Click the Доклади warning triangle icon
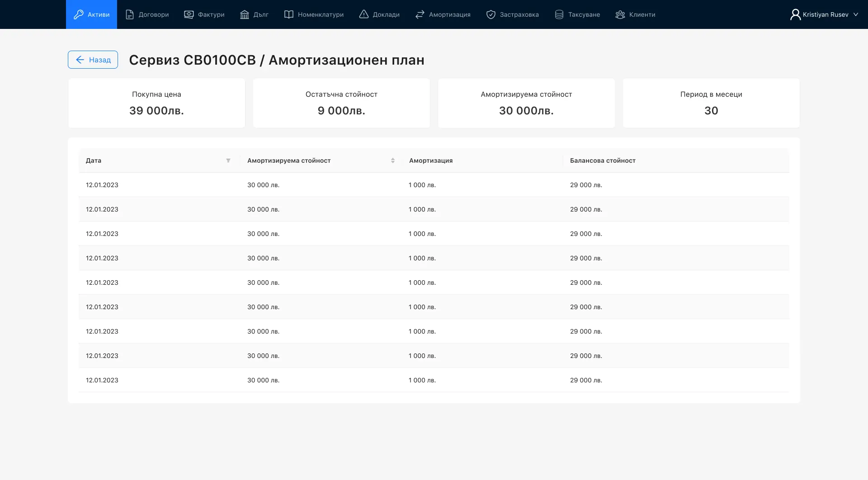868x480 pixels. point(364,14)
